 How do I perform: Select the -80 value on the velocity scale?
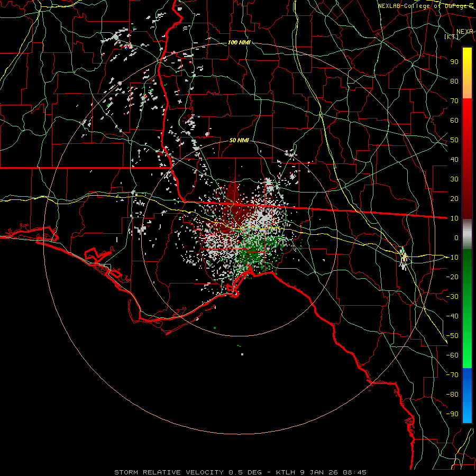pyautogui.click(x=452, y=395)
